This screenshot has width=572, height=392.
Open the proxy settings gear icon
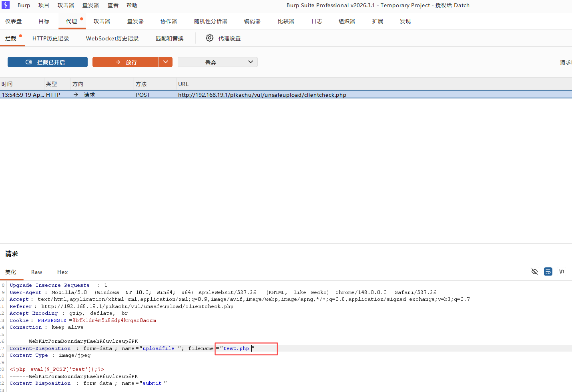(209, 38)
